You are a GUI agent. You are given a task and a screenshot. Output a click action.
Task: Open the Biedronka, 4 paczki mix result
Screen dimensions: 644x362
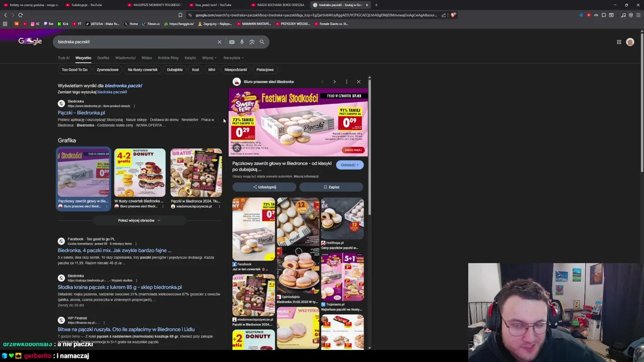tap(115, 250)
